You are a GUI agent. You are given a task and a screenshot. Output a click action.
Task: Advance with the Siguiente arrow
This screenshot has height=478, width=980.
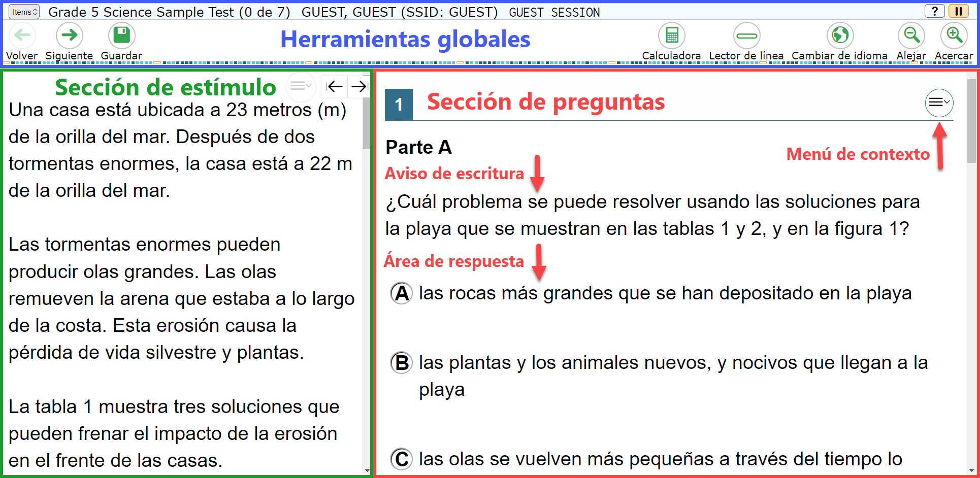point(69,35)
